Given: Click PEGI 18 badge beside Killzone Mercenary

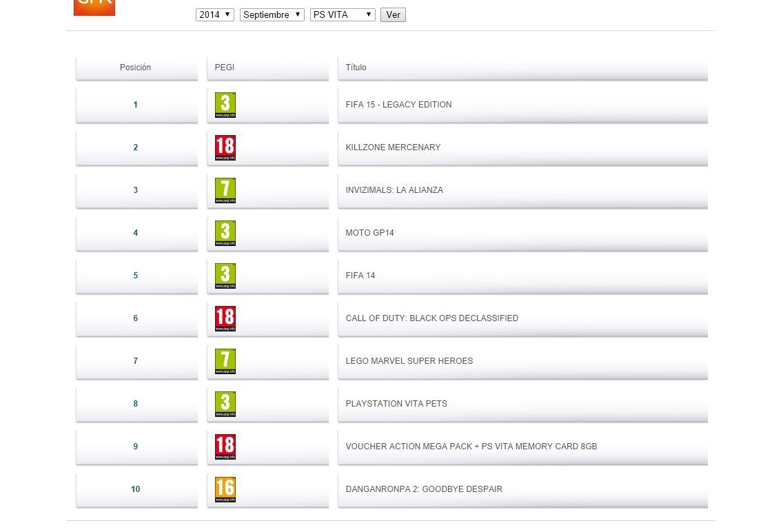Looking at the screenshot, I should [x=225, y=147].
